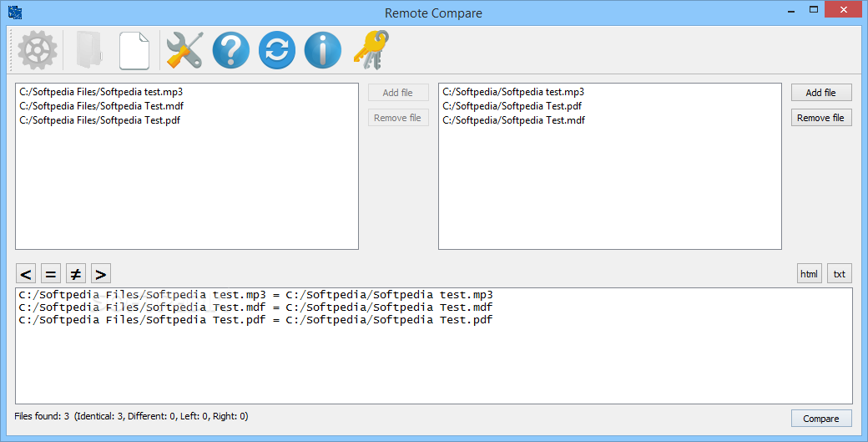The width and height of the screenshot is (868, 442).
Task: Click the grey gear settings icon
Action: 37,50
